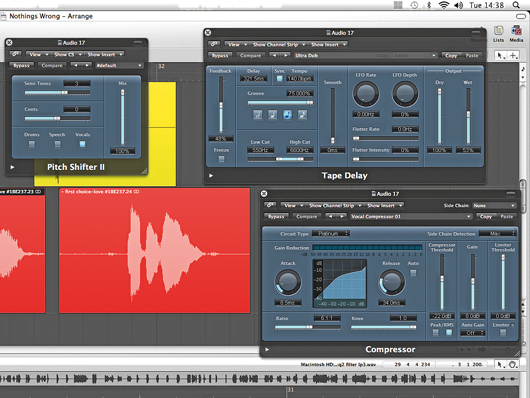Viewport: 530px width, 398px height.
Task: Click the LFO Rate knob
Action: tap(366, 94)
